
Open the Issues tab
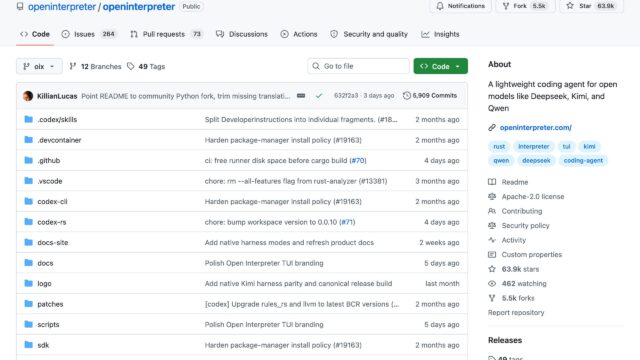(89, 34)
